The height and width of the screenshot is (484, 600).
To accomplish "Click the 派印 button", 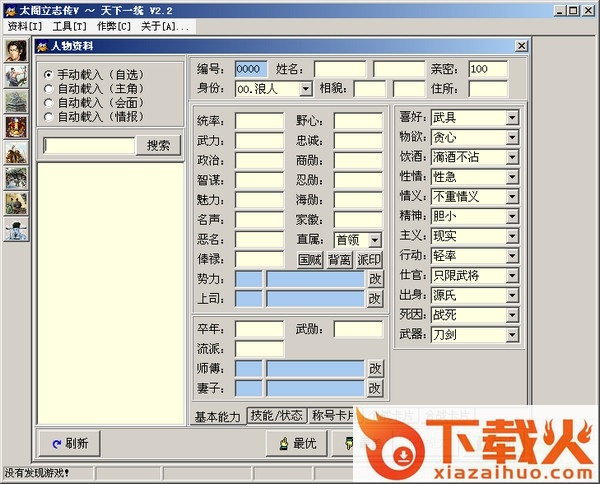I will click(369, 260).
